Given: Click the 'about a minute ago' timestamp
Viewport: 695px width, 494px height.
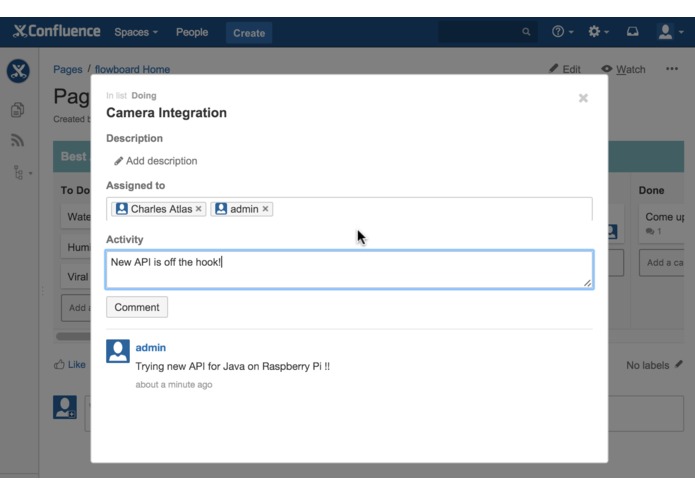Looking at the screenshot, I should pos(174,385).
